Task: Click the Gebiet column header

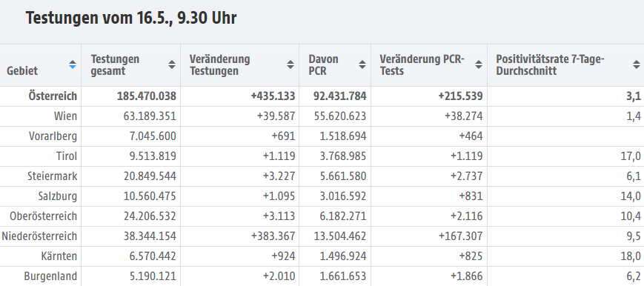Action: click(x=22, y=70)
